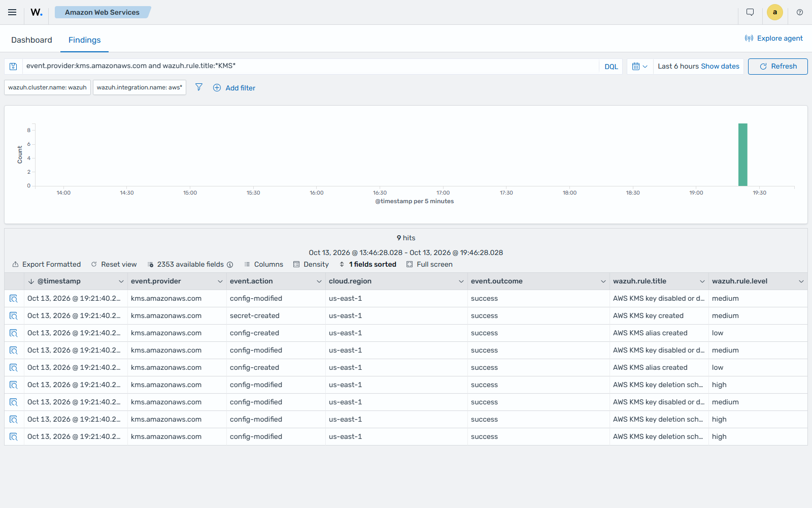Open the help question mark icon
This screenshot has width=812, height=508.
pyautogui.click(x=800, y=12)
